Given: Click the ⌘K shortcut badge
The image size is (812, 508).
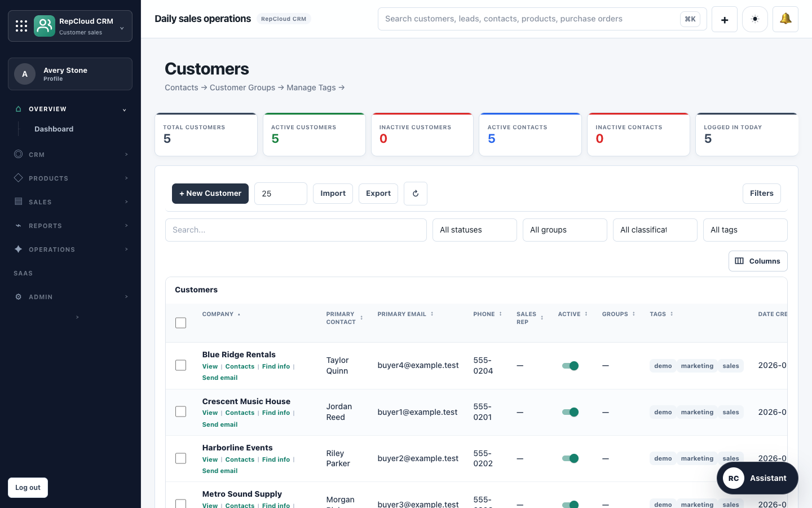Looking at the screenshot, I should (690, 19).
